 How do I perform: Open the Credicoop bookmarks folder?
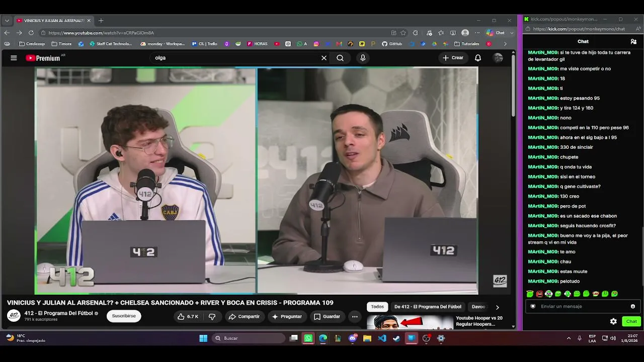coord(32,44)
